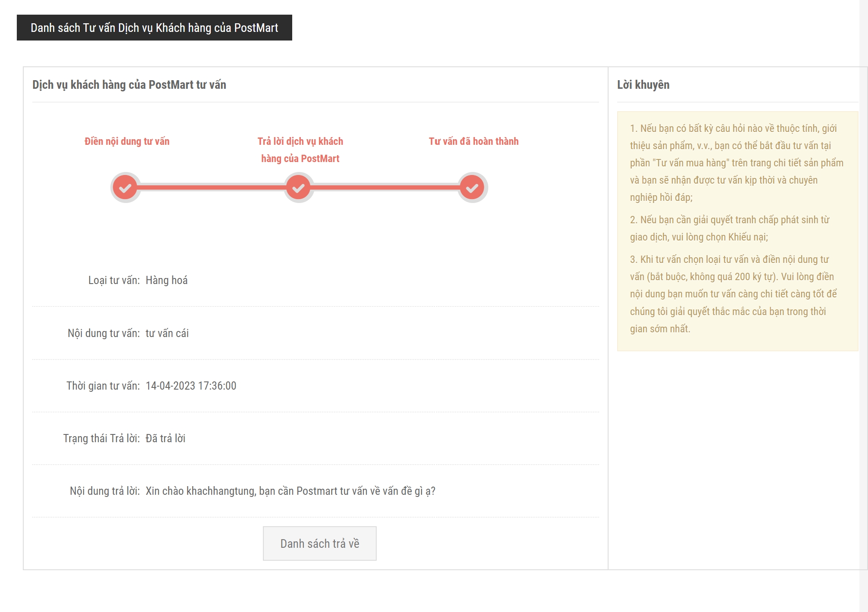Click the 'Dịch vụ khách hàng của PostMart tư vấn' heading
The width and height of the screenshot is (868, 612).
(x=129, y=84)
